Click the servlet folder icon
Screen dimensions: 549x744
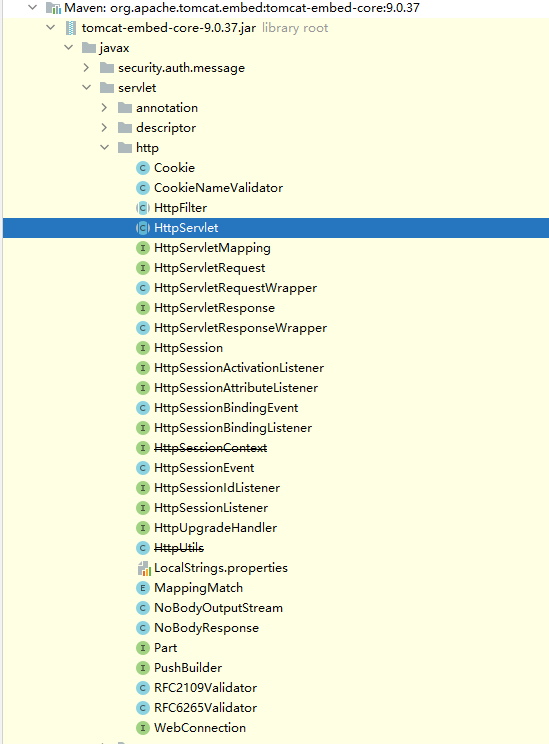click(x=107, y=88)
